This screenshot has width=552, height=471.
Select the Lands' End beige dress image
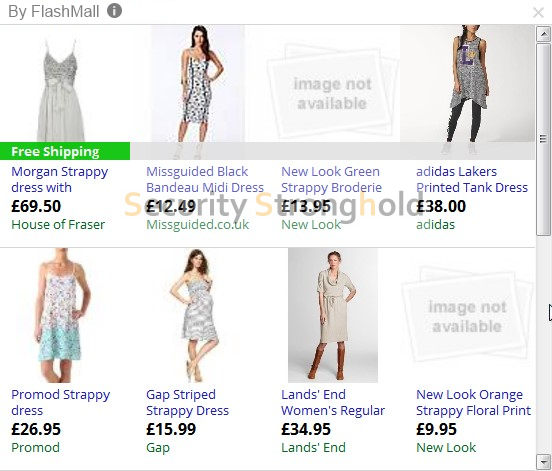coord(333,315)
